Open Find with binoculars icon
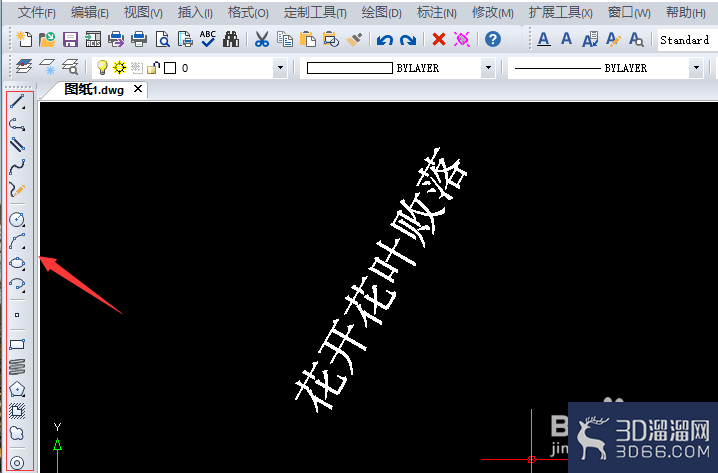 click(x=231, y=39)
